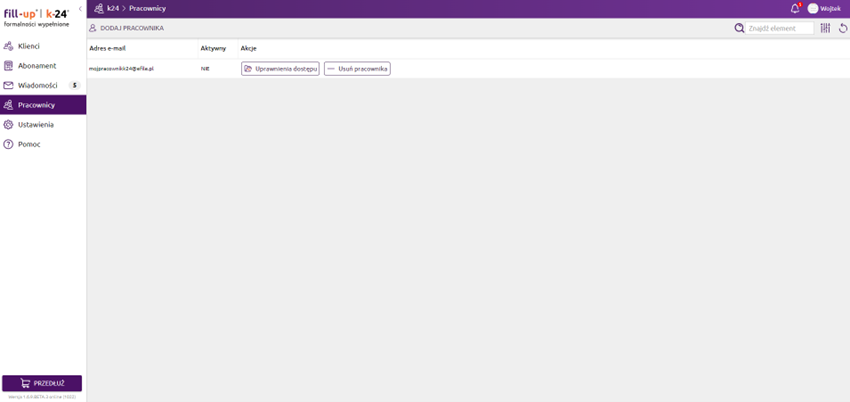This screenshot has height=402, width=850.
Task: Click the Znajdź element search field
Action: point(780,29)
